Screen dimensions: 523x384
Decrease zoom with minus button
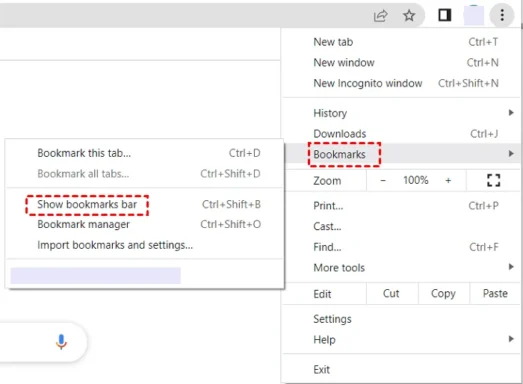point(383,180)
